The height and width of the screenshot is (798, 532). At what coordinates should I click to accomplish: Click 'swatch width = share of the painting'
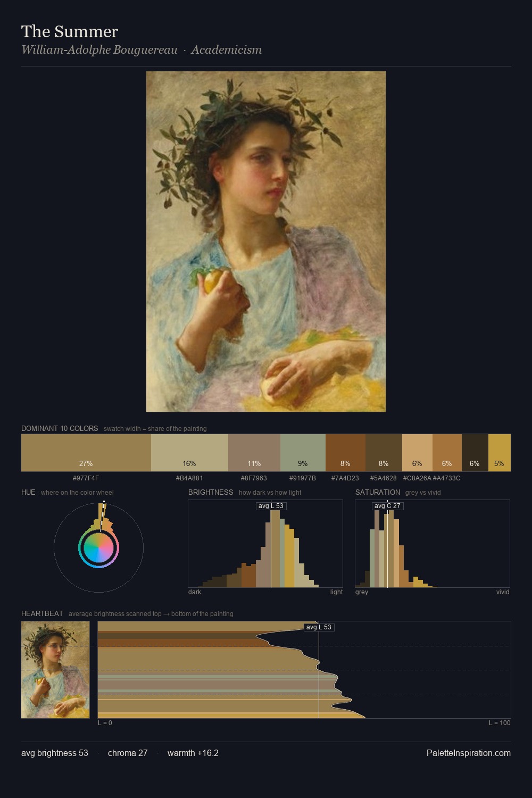pyautogui.click(x=155, y=429)
